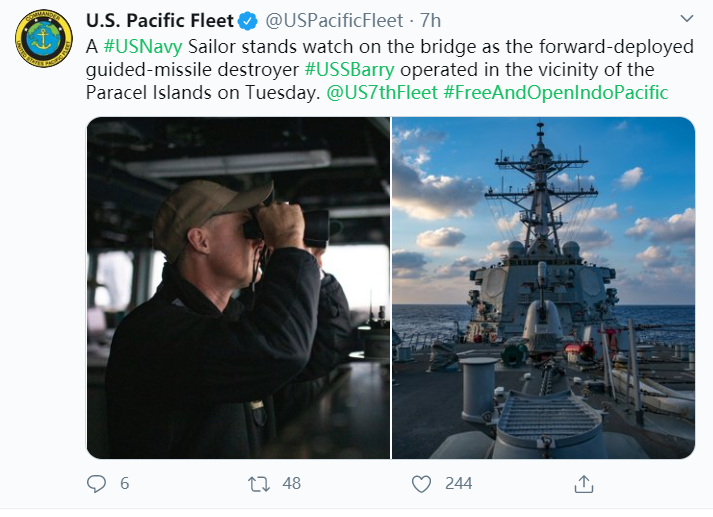
Task: Click the @US7thFleet mention
Action: coord(382,93)
